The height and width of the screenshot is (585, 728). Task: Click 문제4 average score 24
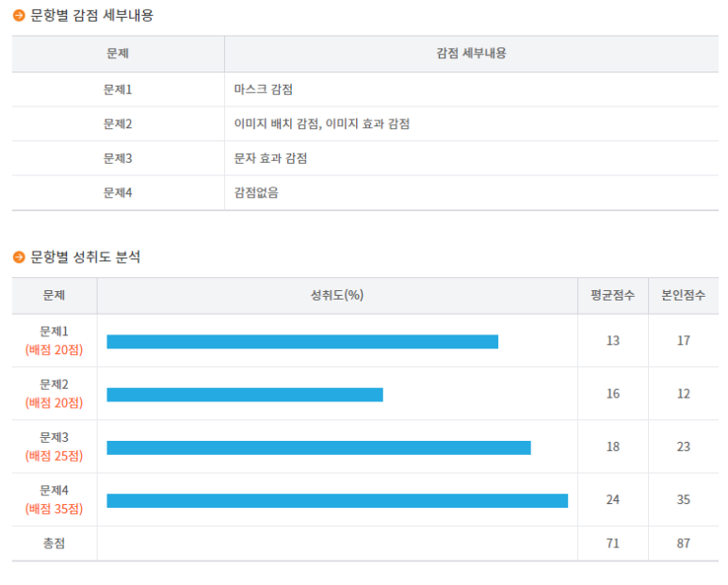coord(613,499)
